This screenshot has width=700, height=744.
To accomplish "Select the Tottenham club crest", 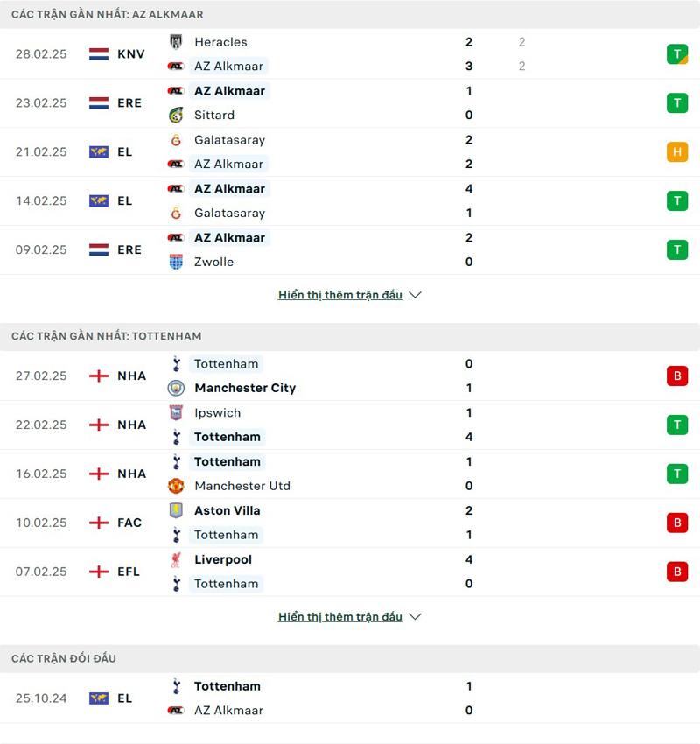I will coord(175,363).
